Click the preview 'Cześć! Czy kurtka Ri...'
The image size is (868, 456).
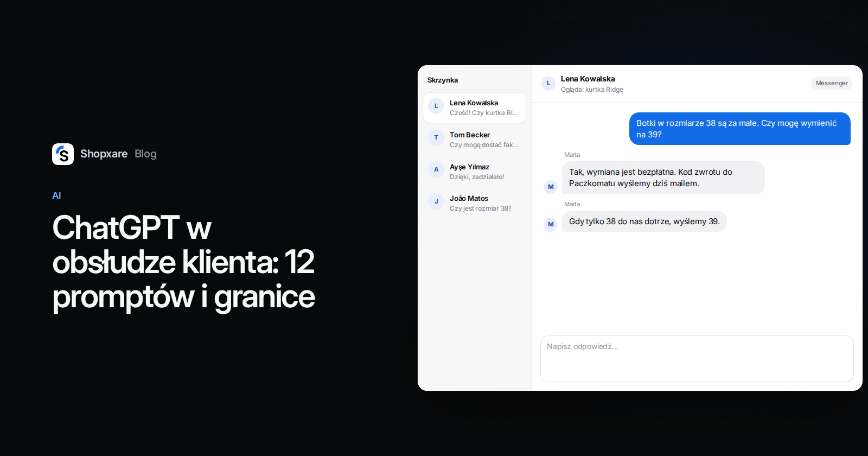click(483, 113)
